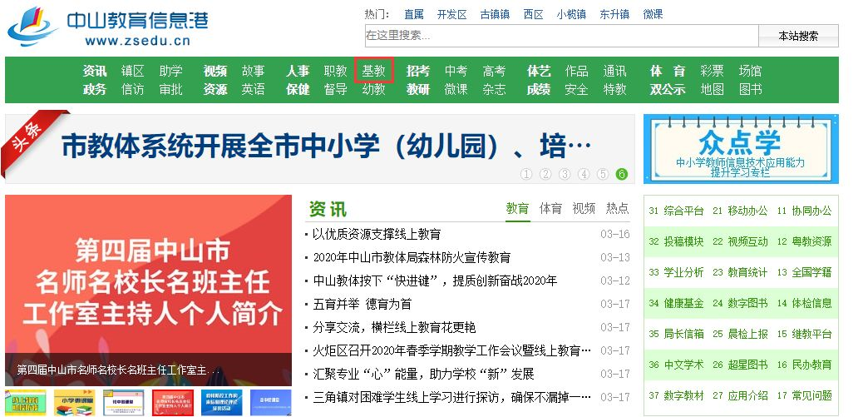Image resolution: width=868 pixels, height=417 pixels.
Task: Switch to the 热点 news tab
Action: pyautogui.click(x=617, y=208)
